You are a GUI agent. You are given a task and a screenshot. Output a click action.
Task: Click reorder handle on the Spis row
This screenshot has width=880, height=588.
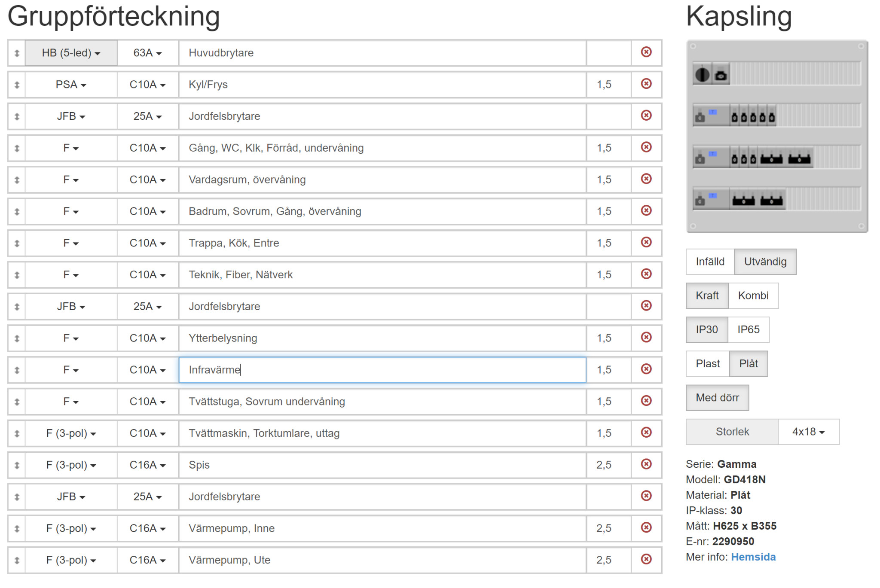(x=17, y=465)
